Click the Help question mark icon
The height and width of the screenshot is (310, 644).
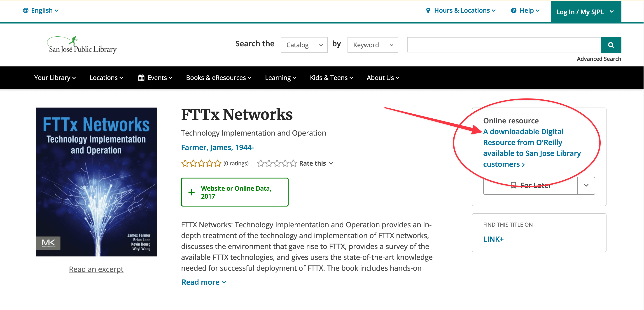pos(513,11)
